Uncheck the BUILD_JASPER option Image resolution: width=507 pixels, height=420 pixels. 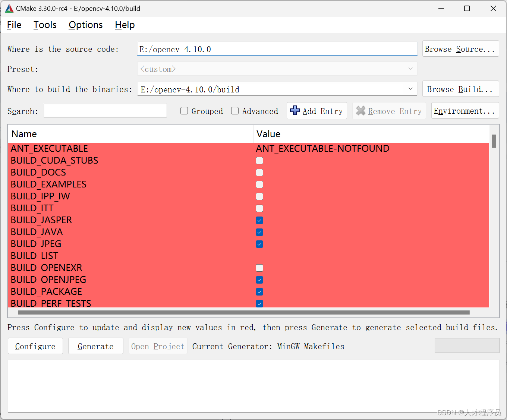pyautogui.click(x=259, y=220)
